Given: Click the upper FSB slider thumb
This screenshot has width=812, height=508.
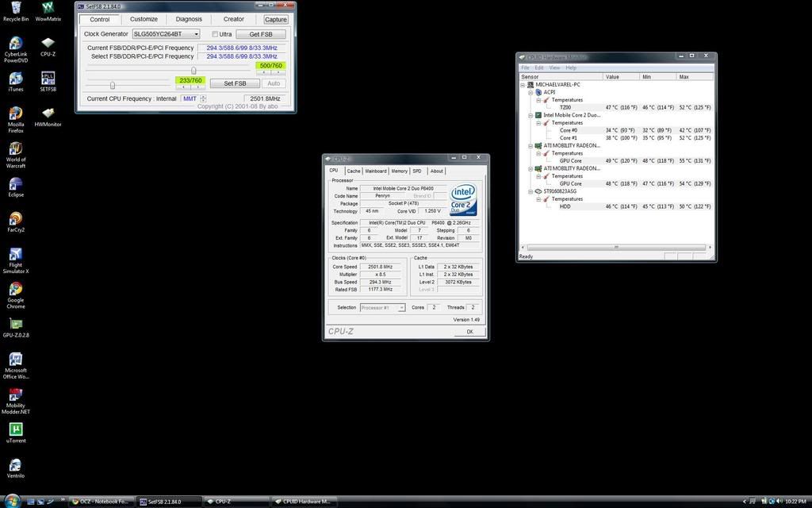Looking at the screenshot, I should pyautogui.click(x=193, y=71).
